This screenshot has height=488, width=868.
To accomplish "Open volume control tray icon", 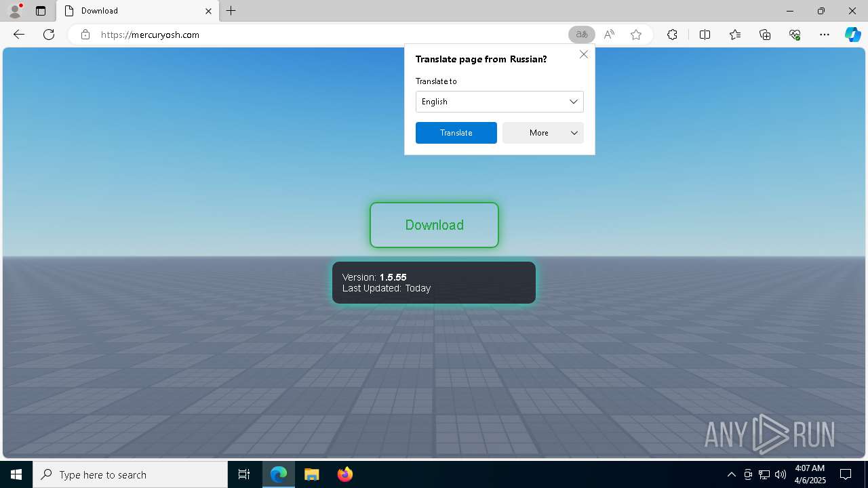I will click(780, 474).
